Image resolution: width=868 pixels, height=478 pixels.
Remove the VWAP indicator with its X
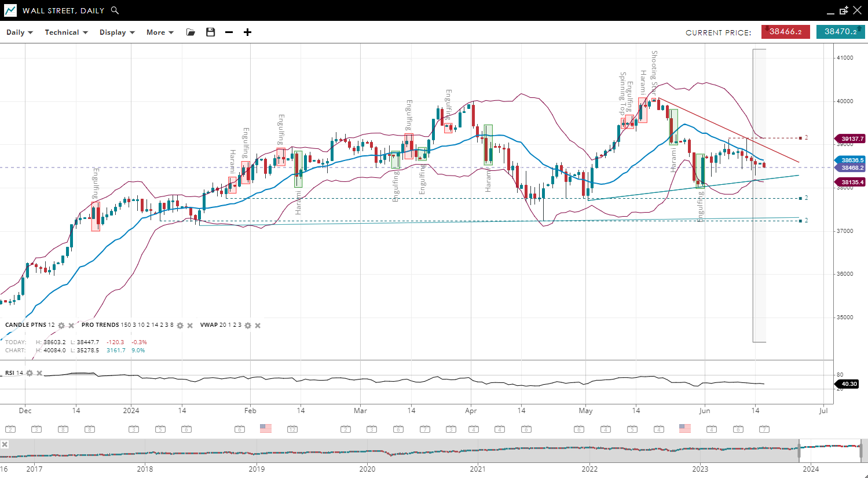click(258, 326)
